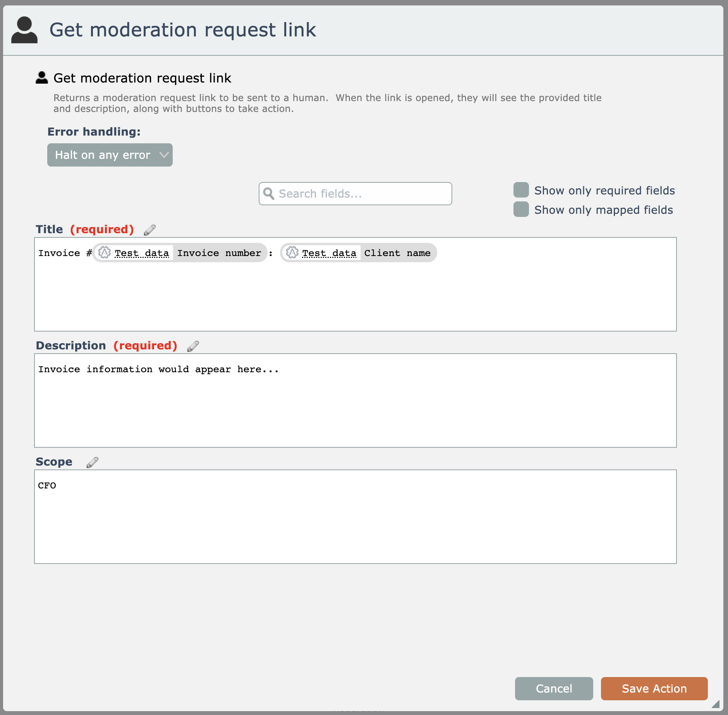Click into the Scope field containing CFO
This screenshot has height=715, width=728.
pyautogui.click(x=355, y=519)
